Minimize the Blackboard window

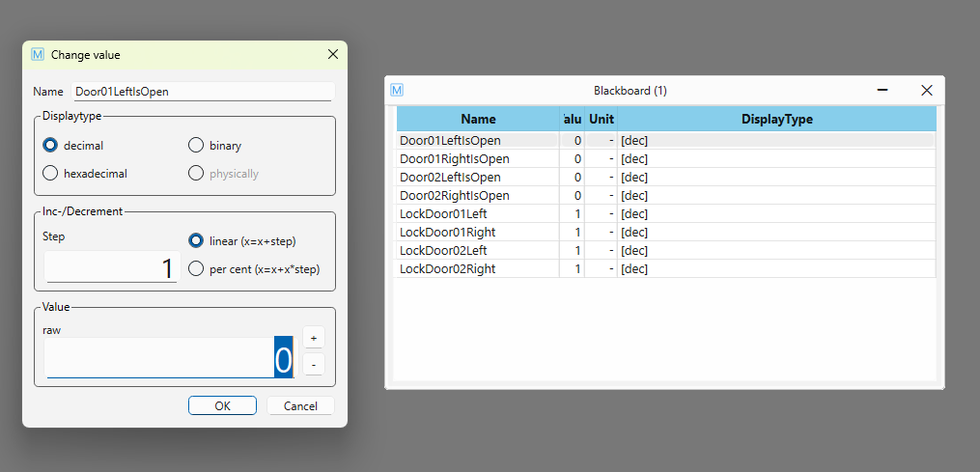pyautogui.click(x=882, y=90)
